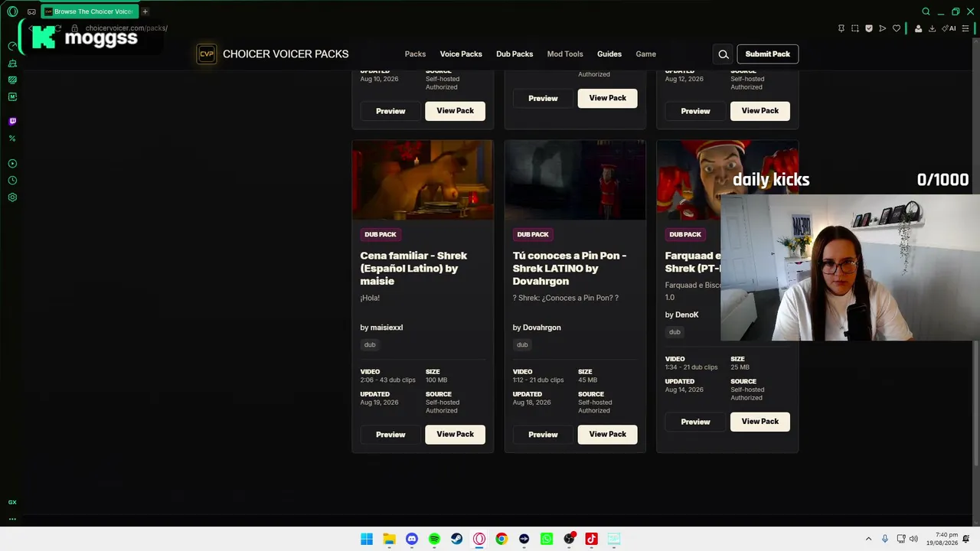Viewport: 980px width, 551px height.
Task: View Pack for Pin Pon by Dovahrgon
Action: coord(607,434)
